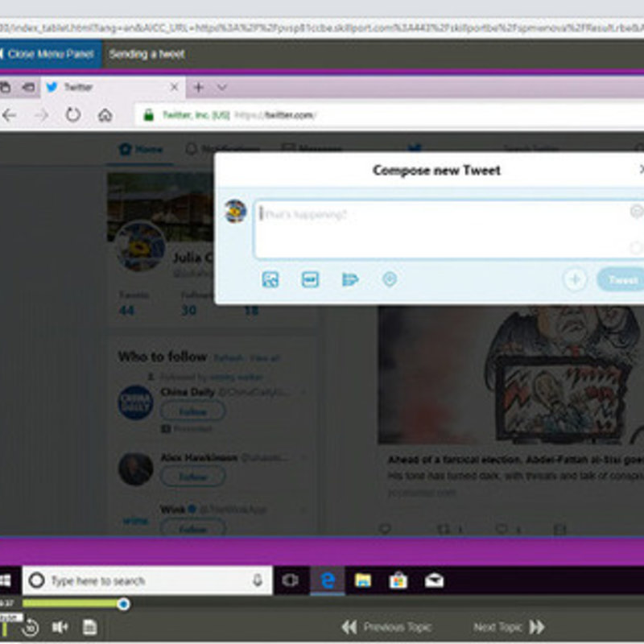The height and width of the screenshot is (644, 644).
Task: Open Microsoft Store from taskbar
Action: tap(398, 580)
